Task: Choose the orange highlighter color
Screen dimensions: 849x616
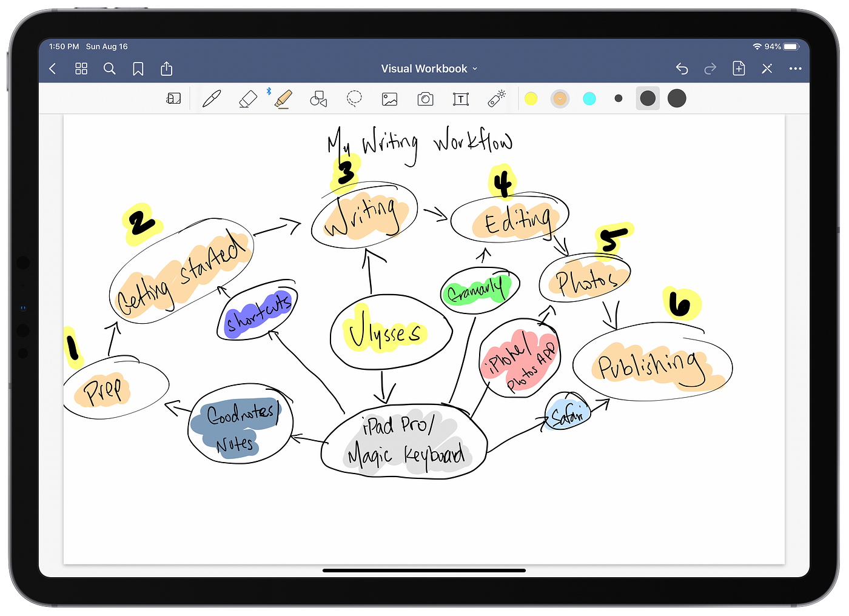Action: pyautogui.click(x=560, y=99)
